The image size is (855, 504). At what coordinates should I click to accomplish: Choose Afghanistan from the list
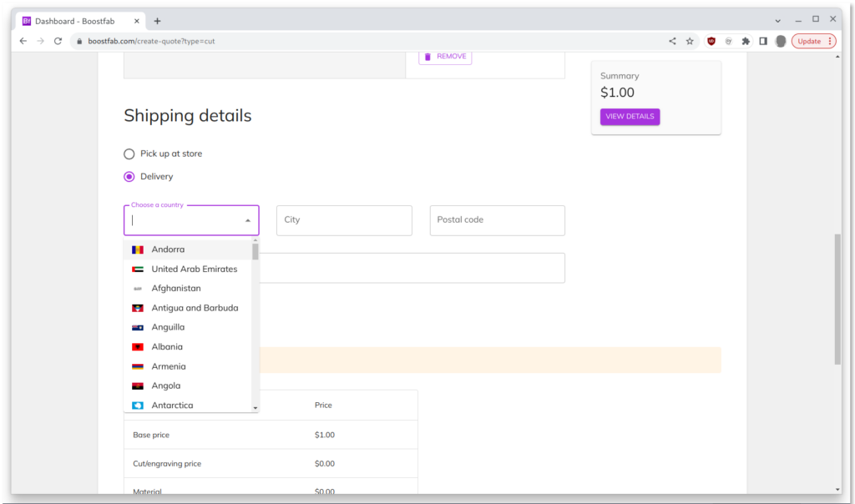point(188,288)
